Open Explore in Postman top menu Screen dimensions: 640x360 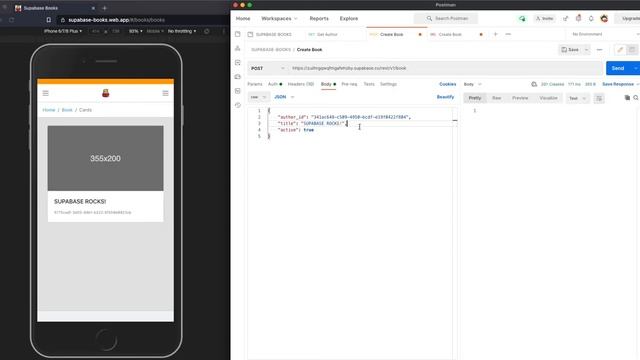click(x=349, y=18)
